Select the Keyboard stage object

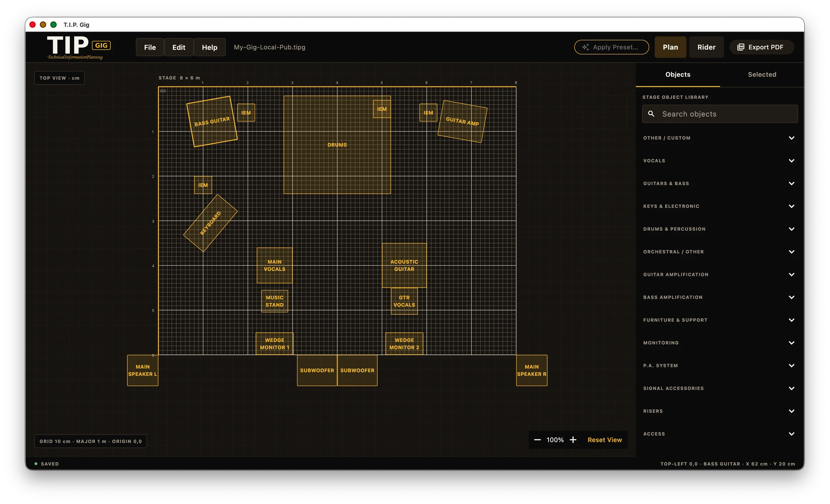point(211,223)
